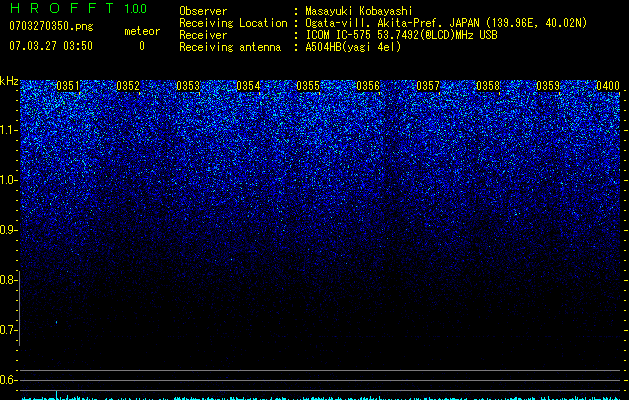Click the 0.9 kHz axis label

coord(8,230)
